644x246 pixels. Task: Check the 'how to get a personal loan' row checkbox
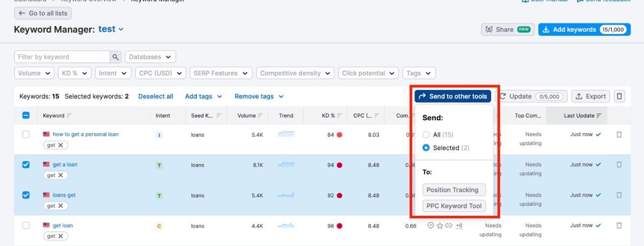[26, 134]
